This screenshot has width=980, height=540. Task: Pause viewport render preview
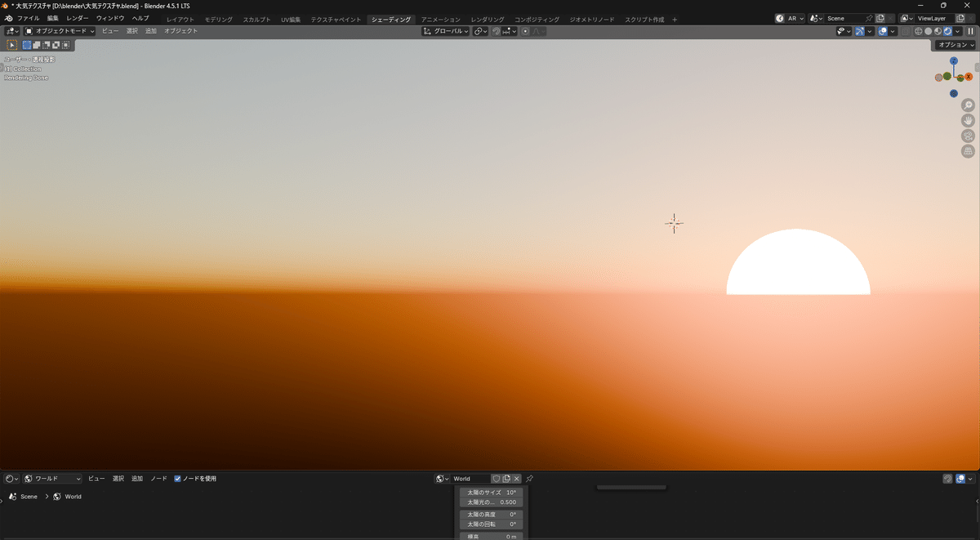click(971, 31)
